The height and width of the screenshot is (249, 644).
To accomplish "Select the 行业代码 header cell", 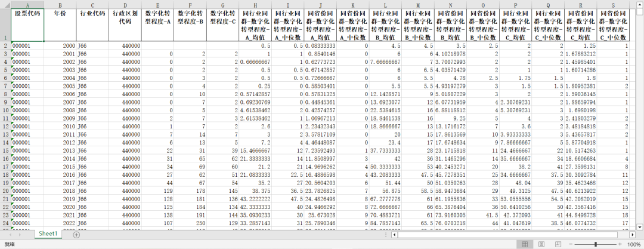I will [92, 24].
